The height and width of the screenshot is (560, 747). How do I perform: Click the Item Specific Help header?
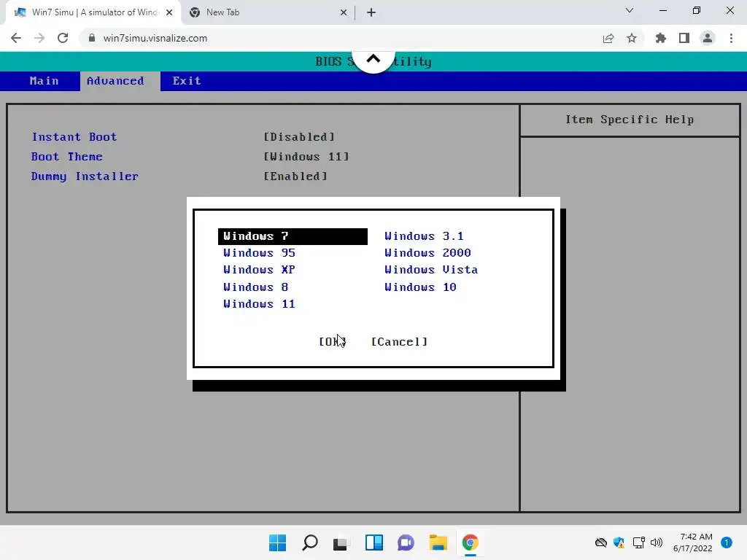click(x=630, y=120)
